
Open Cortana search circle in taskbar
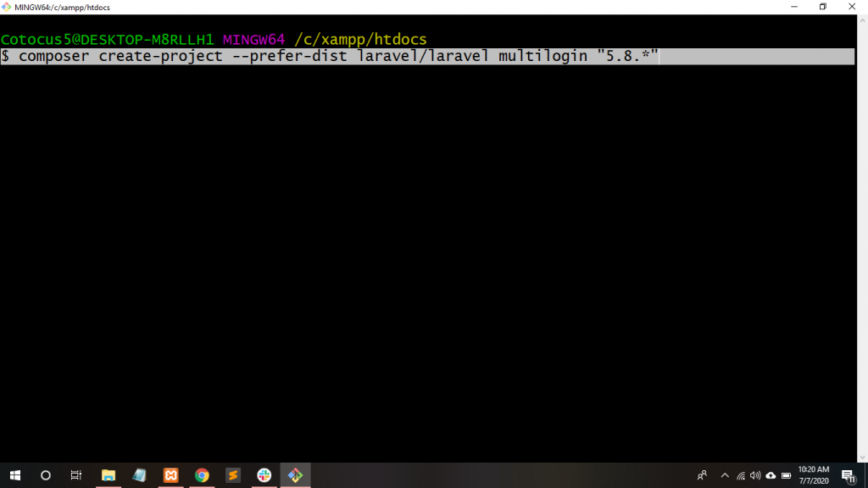46,475
